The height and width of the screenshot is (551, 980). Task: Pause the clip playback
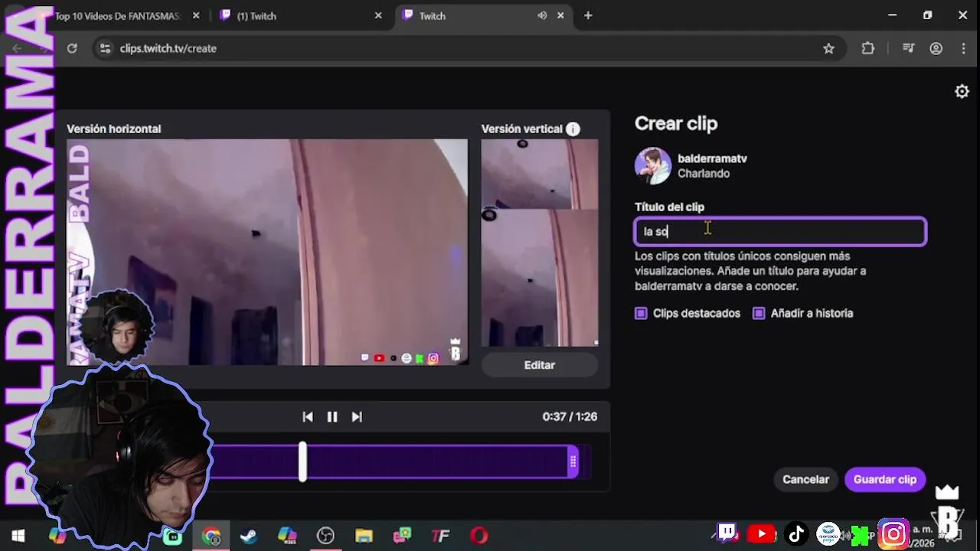click(x=332, y=417)
